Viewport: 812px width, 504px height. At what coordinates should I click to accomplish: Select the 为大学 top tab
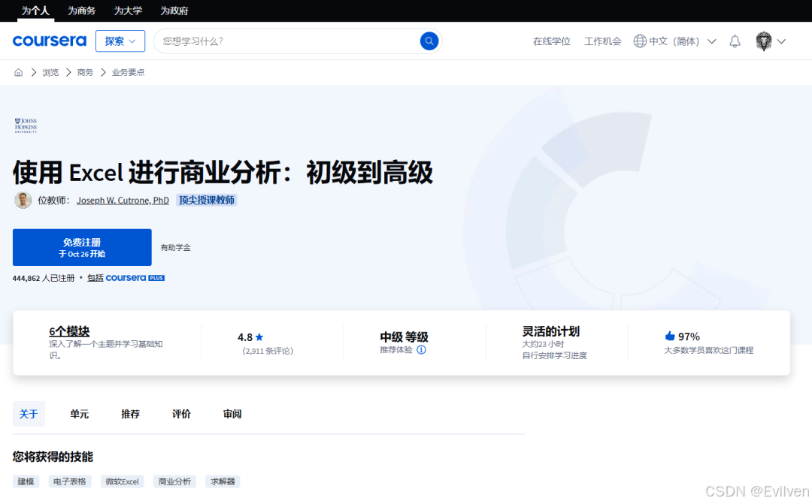tap(128, 11)
